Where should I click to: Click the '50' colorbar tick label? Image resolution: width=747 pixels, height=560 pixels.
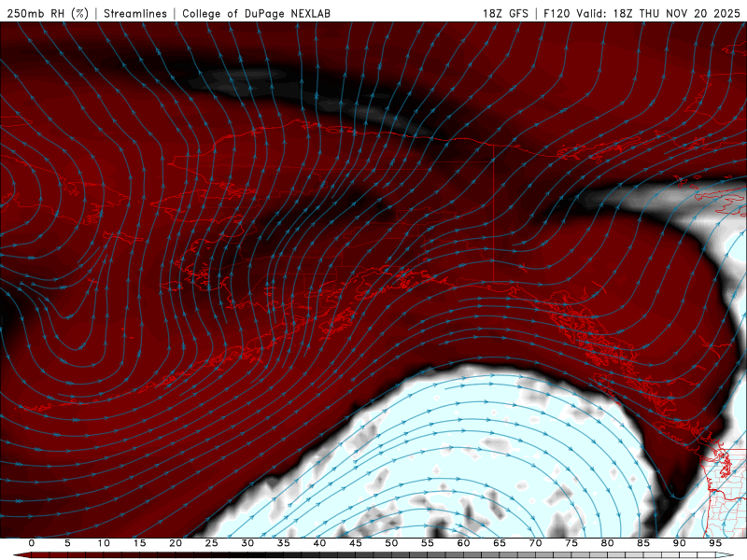[391, 543]
